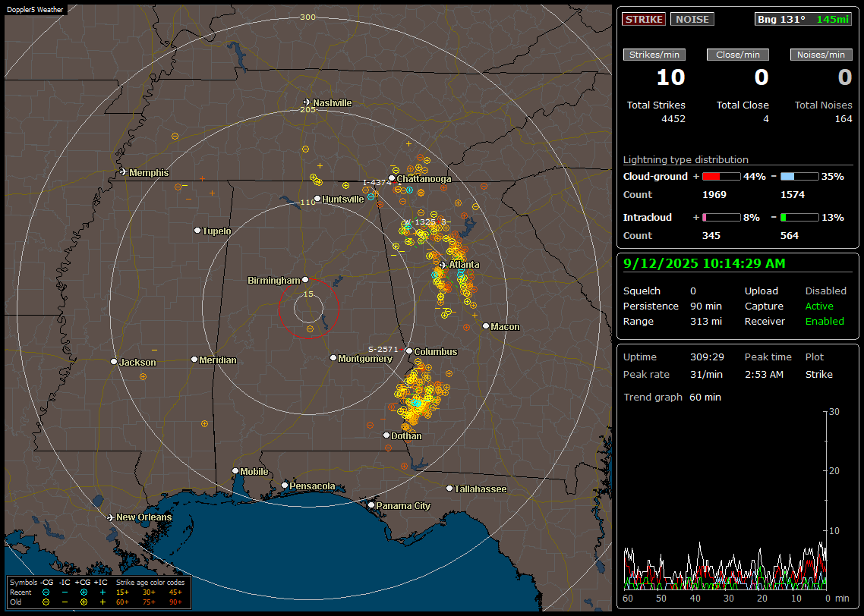Click the Total Close count 4
The height and width of the screenshot is (616, 864).
pos(766,119)
